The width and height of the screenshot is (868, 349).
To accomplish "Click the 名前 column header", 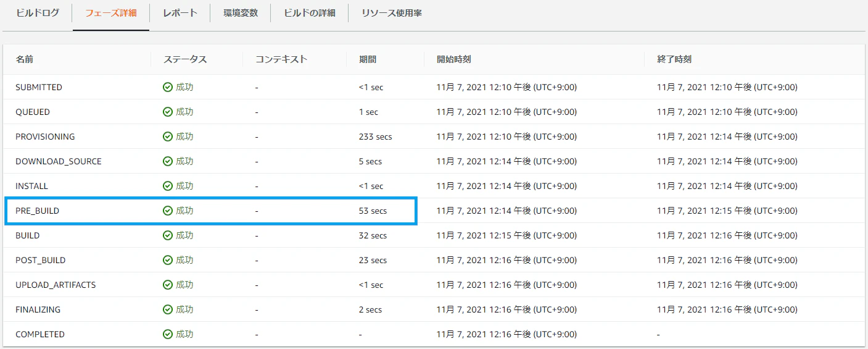I will click(x=25, y=59).
